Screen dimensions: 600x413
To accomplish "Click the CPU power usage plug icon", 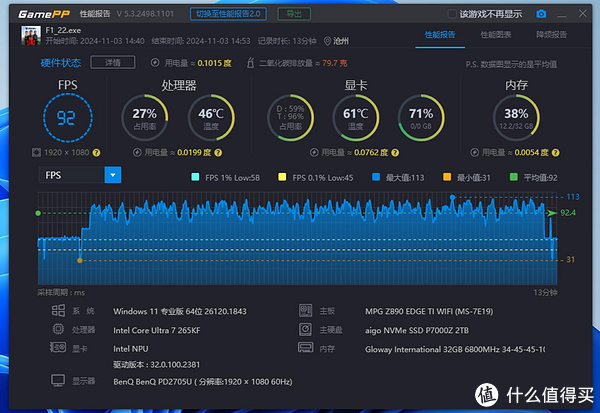I will click(137, 152).
